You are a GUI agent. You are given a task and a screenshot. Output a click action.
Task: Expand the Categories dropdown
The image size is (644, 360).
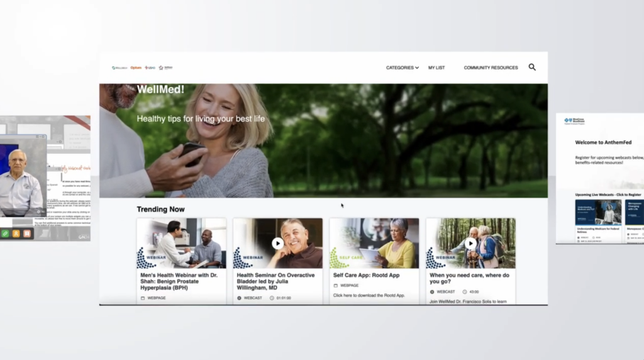(402, 67)
